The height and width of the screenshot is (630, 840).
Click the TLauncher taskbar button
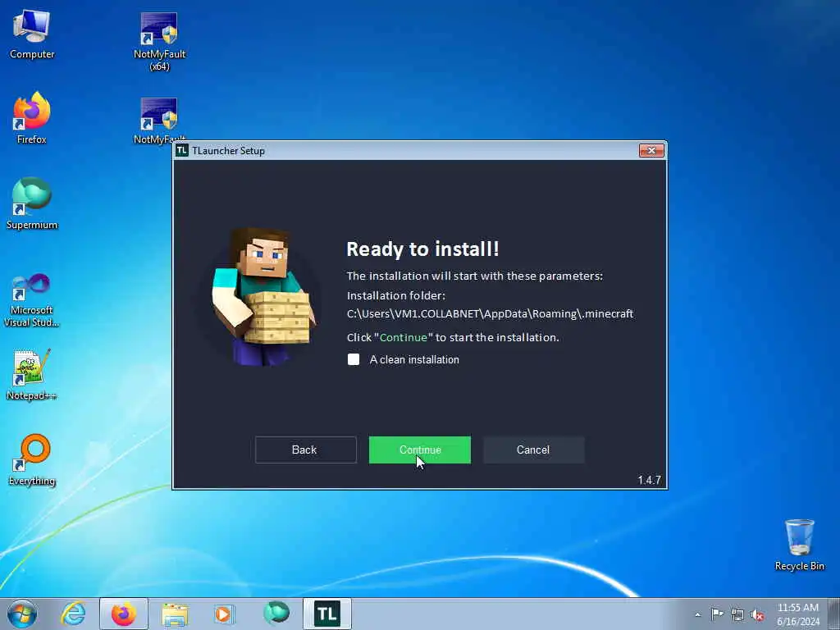tap(326, 614)
